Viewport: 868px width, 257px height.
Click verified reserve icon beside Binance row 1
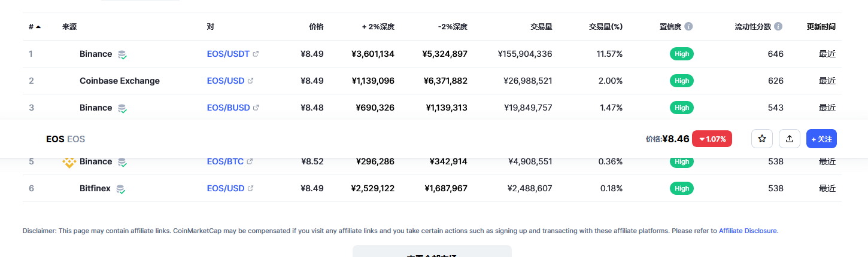tap(122, 54)
